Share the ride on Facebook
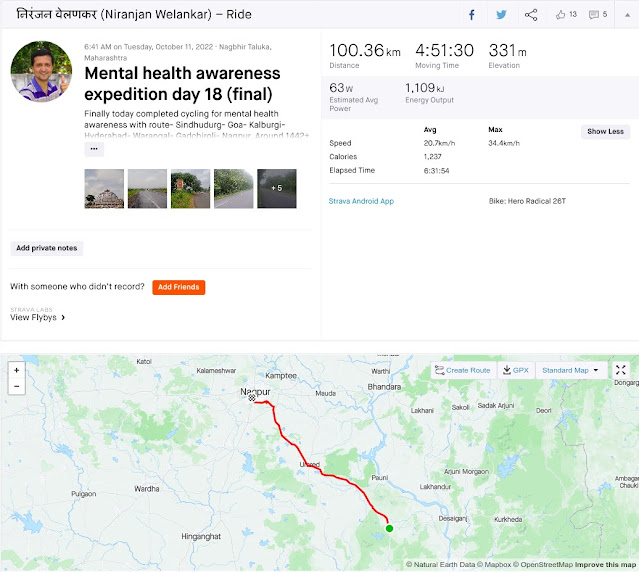639x572 pixels. pos(472,15)
